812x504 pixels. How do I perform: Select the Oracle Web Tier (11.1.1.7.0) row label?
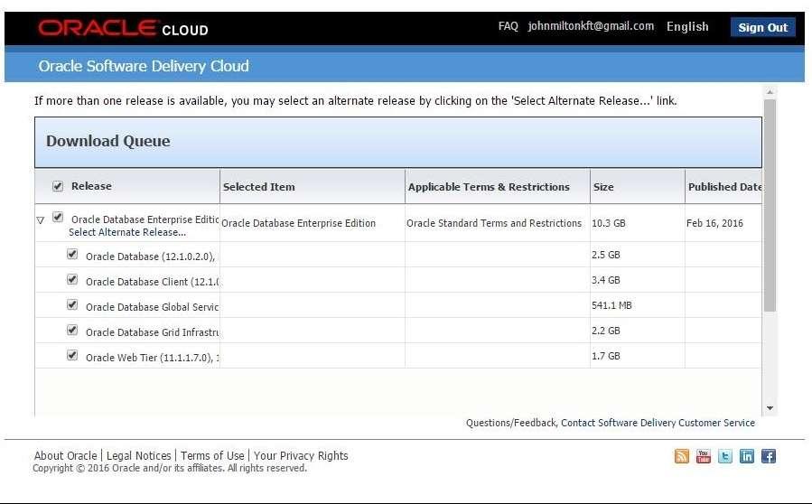tap(153, 358)
